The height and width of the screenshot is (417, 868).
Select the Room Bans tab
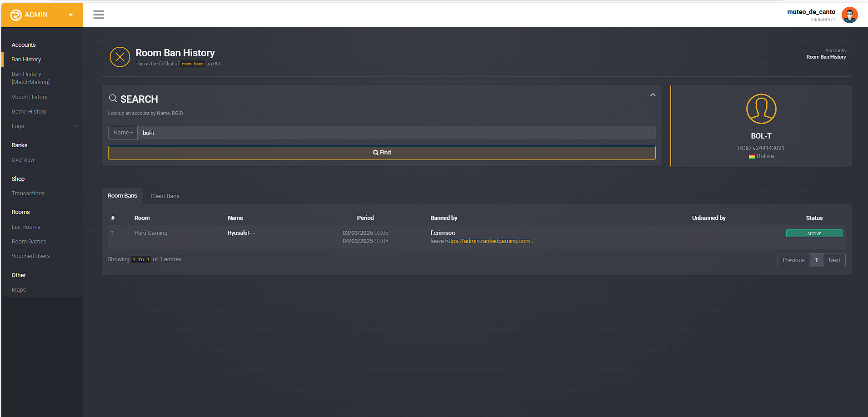coord(122,196)
